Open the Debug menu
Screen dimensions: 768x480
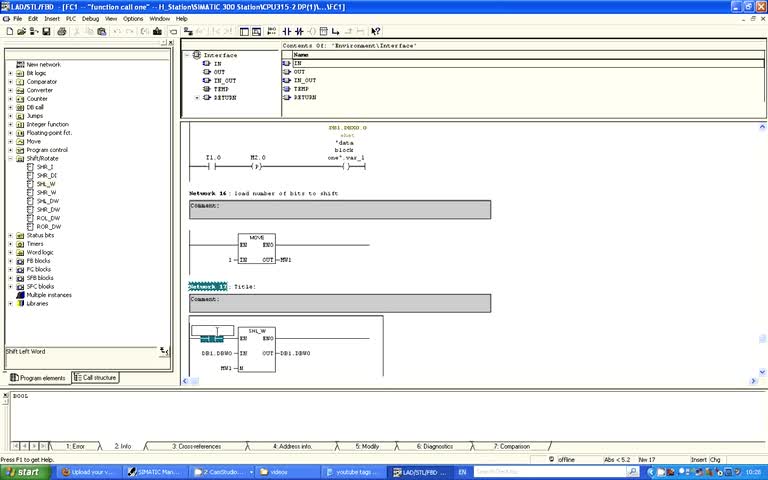point(90,19)
